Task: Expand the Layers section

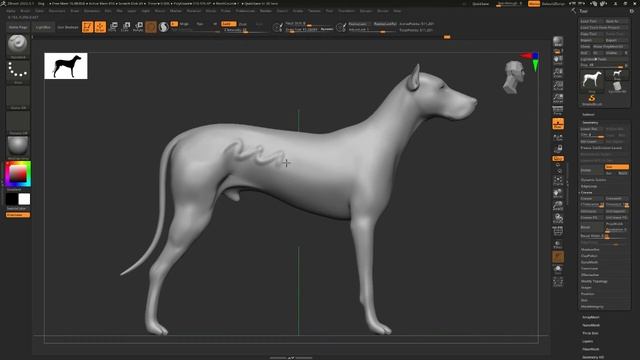Action: point(588,341)
